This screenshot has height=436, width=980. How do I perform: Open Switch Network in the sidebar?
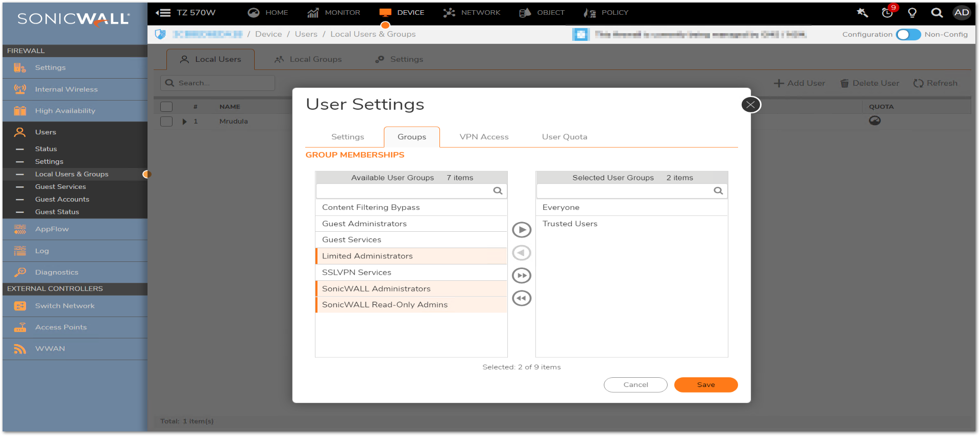click(x=75, y=306)
